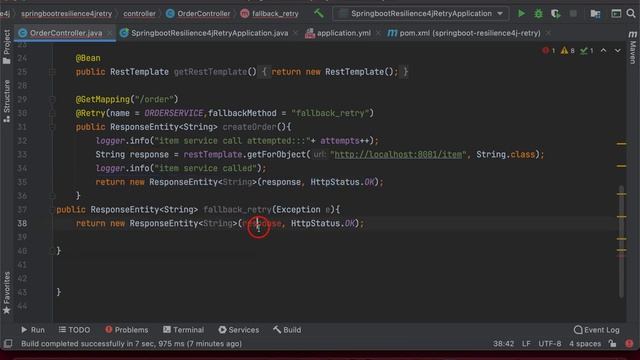This screenshot has width=640, height=360.
Task: Click ORDERSERVICE constant in Retry annotation
Action: tap(173, 113)
